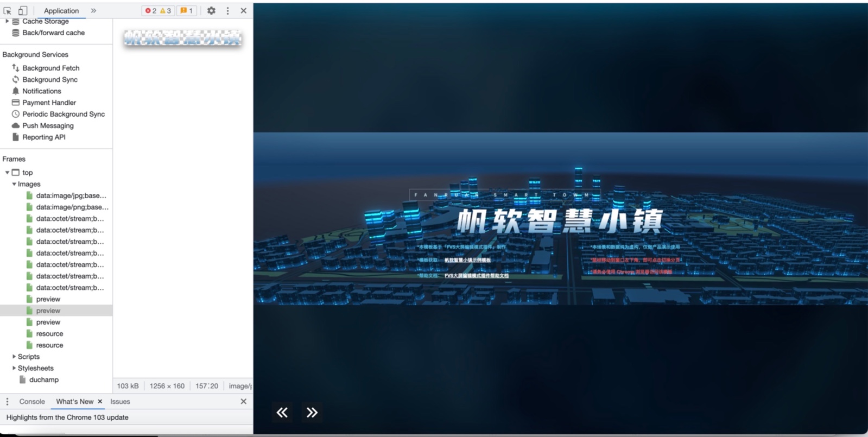Open Background Sync service
This screenshot has height=437, width=868.
49,79
